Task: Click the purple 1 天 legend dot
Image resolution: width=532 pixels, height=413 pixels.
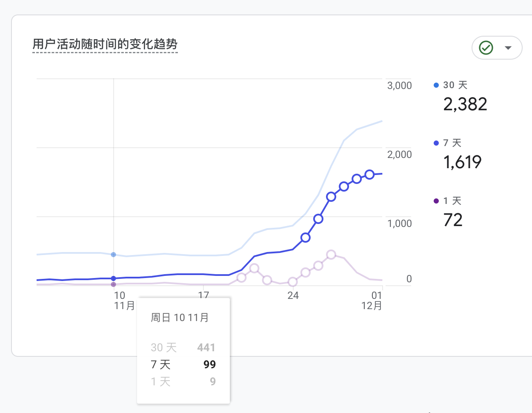Action: pyautogui.click(x=436, y=201)
